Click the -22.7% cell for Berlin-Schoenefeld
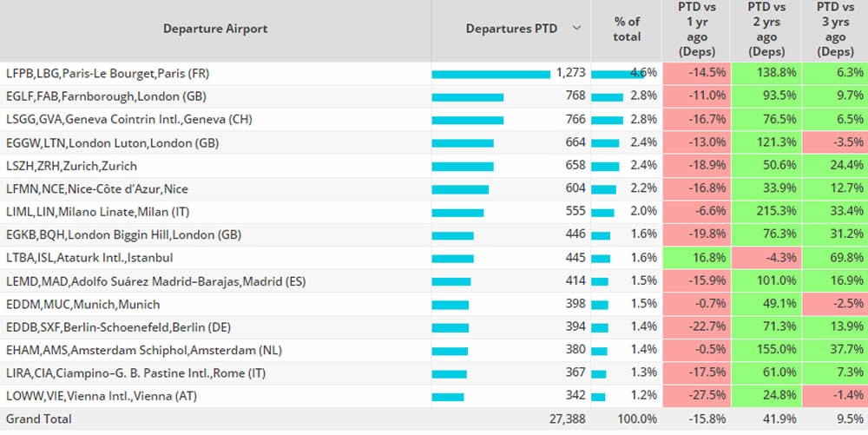Image resolution: width=868 pixels, height=435 pixels. 696,326
